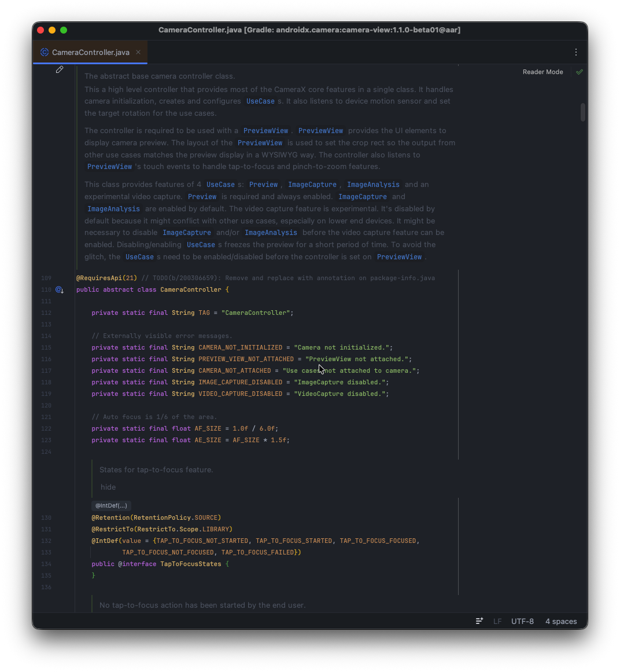Click the subclasses gutter icon on line 110
Screen dimensions: 620x672
(x=59, y=289)
